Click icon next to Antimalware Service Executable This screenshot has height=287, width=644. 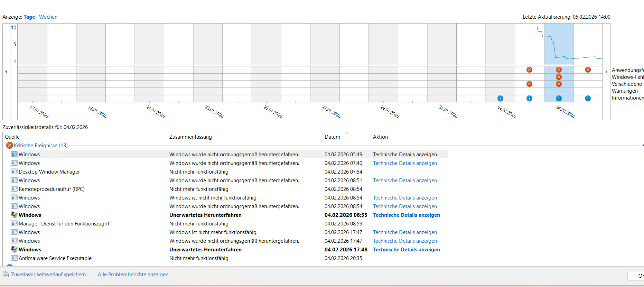click(x=14, y=258)
